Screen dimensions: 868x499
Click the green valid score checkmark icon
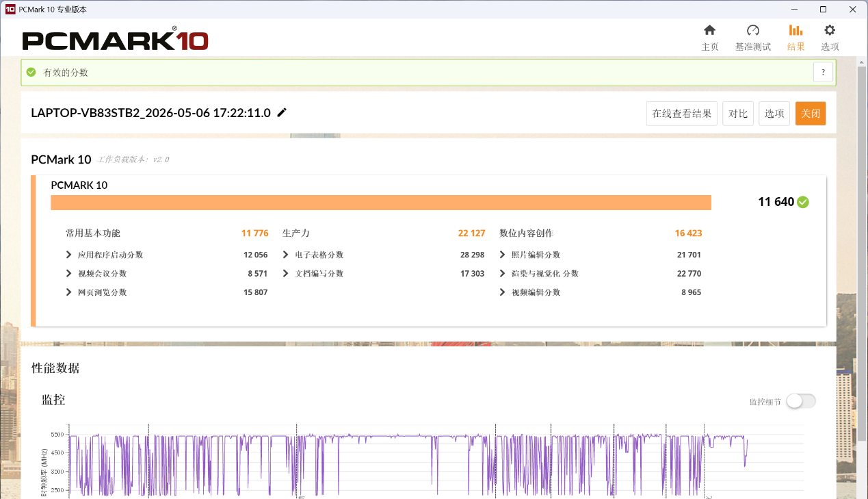(31, 72)
